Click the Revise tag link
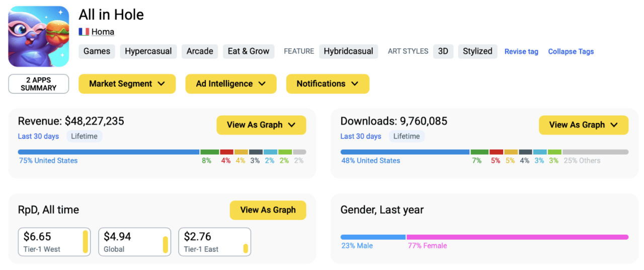The height and width of the screenshot is (270, 644). [521, 51]
